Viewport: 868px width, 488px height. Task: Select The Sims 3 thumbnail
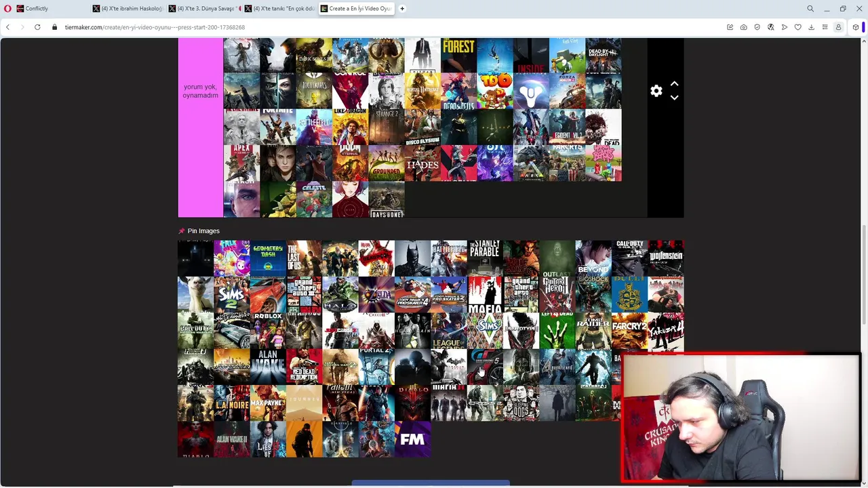485,331
